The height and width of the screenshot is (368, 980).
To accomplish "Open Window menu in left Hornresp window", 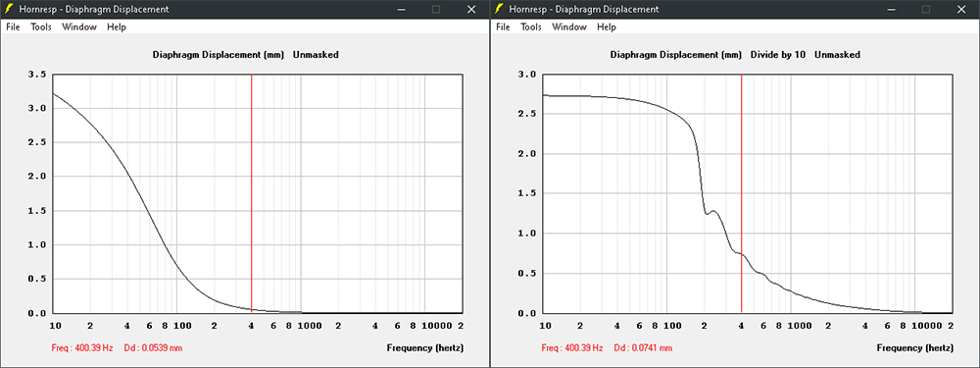I will (79, 26).
